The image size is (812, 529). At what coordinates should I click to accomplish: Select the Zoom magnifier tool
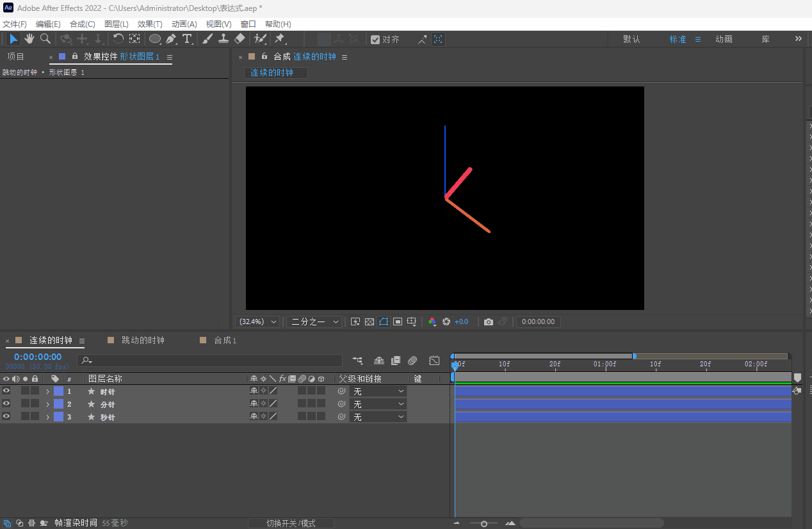[x=45, y=39]
